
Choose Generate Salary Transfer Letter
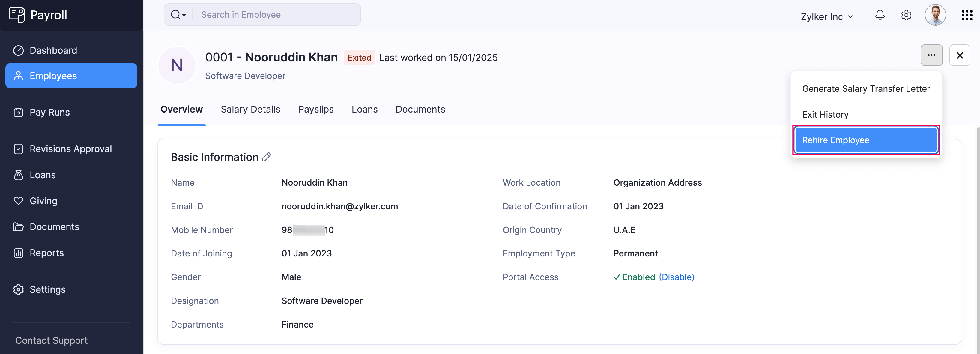pyautogui.click(x=865, y=89)
